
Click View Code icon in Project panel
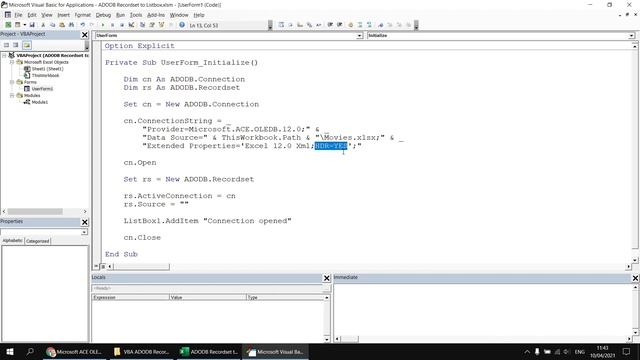point(7,45)
